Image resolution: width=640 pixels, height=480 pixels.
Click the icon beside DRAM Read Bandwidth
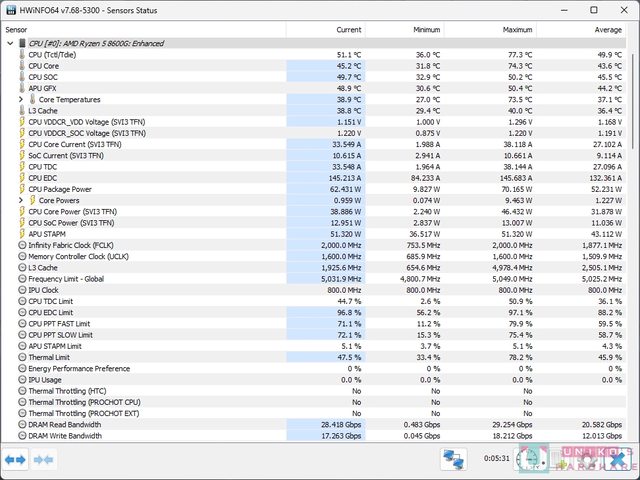22,424
